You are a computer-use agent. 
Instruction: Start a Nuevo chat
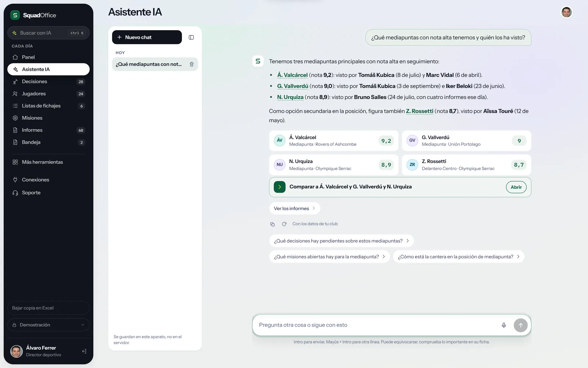click(147, 37)
